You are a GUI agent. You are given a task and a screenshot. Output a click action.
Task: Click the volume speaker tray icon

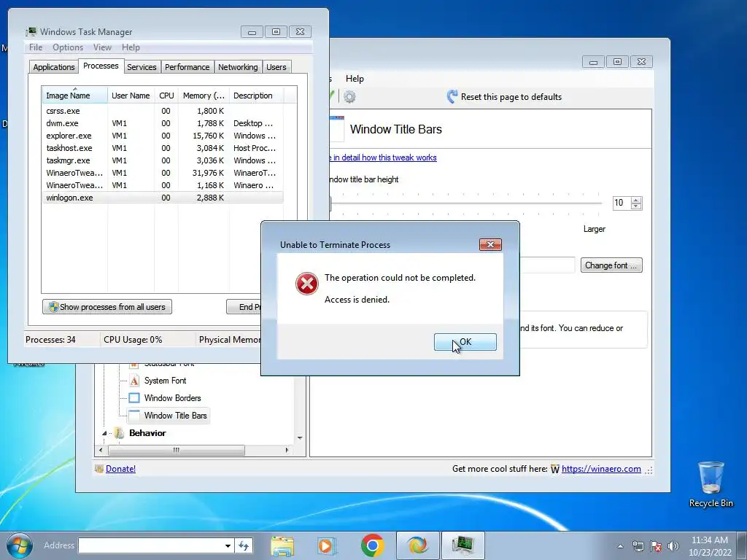click(x=673, y=546)
